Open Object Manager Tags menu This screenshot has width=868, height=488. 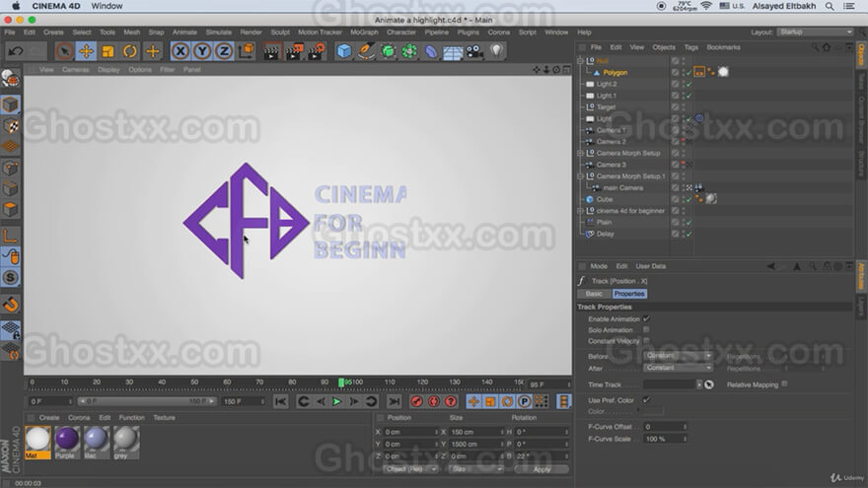click(x=690, y=47)
